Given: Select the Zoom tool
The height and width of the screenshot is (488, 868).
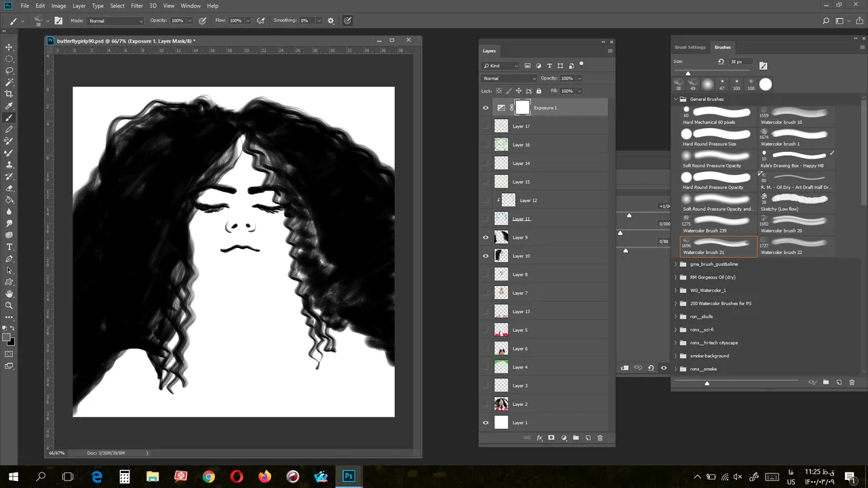Looking at the screenshot, I should point(9,306).
